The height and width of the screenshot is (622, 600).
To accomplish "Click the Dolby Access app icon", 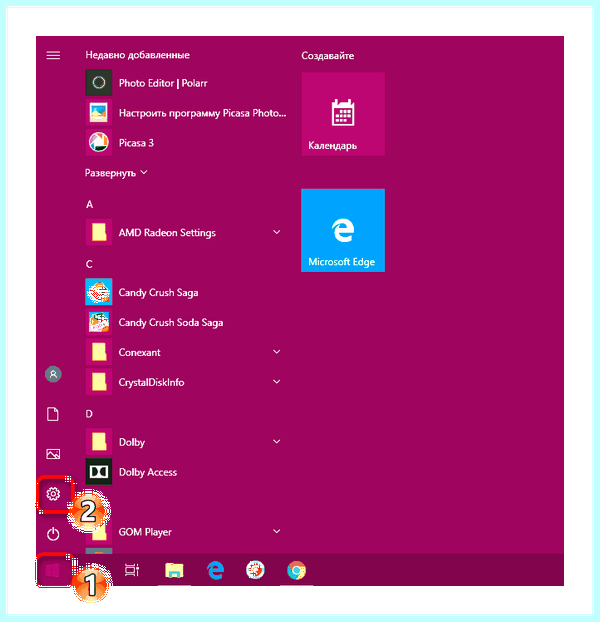I will [99, 472].
